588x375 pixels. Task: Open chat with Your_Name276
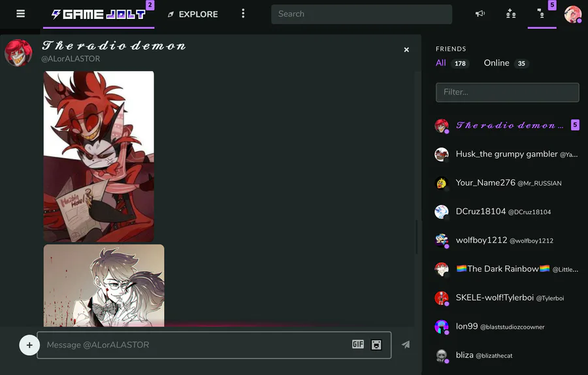click(506, 183)
